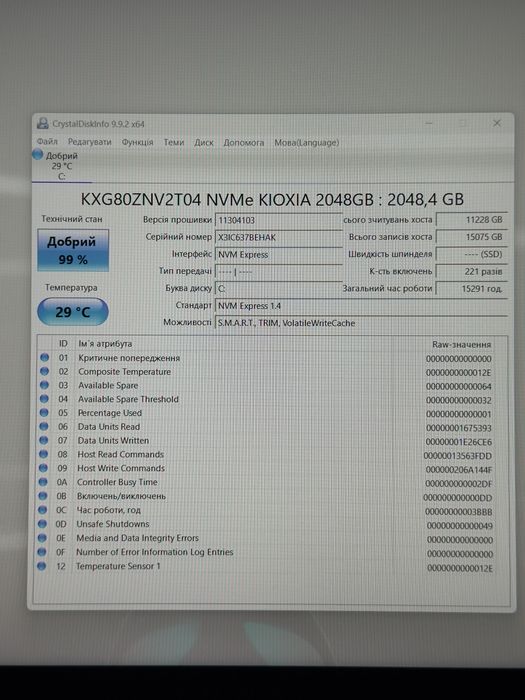Close the CrystalDiskInfo window

(496, 123)
